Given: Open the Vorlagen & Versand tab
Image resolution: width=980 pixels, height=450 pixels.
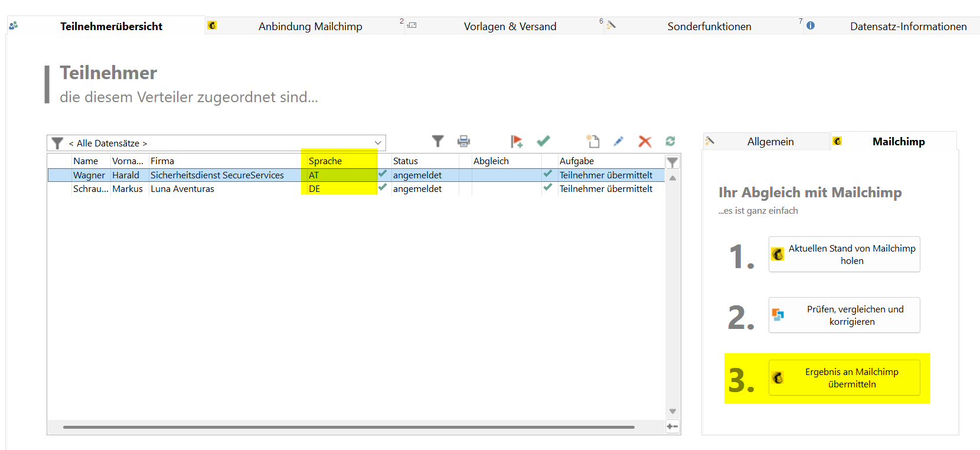Looking at the screenshot, I should click(509, 27).
